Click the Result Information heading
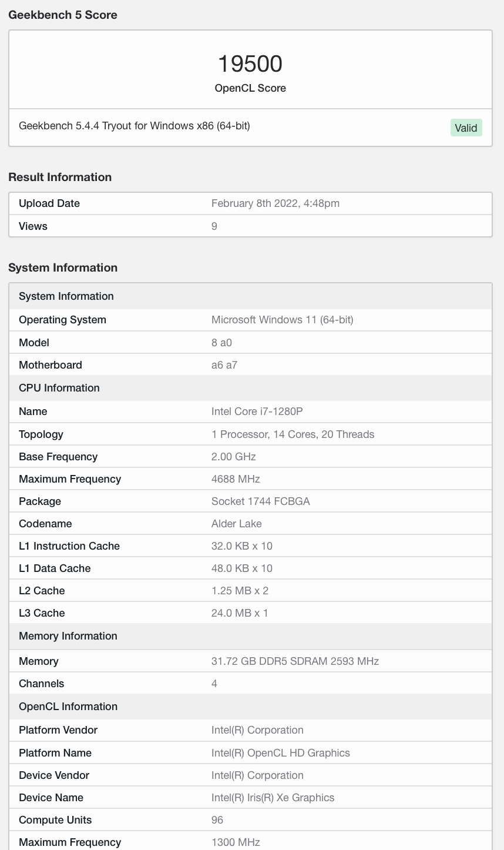 (60, 177)
